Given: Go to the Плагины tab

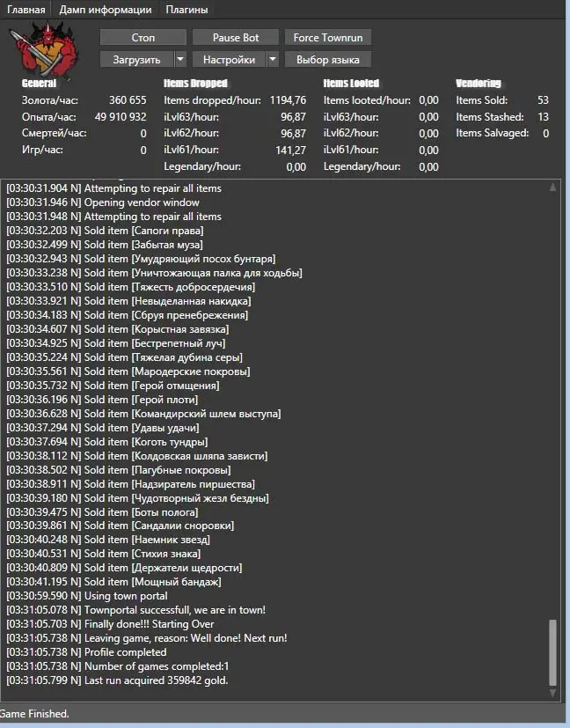Looking at the screenshot, I should [186, 10].
